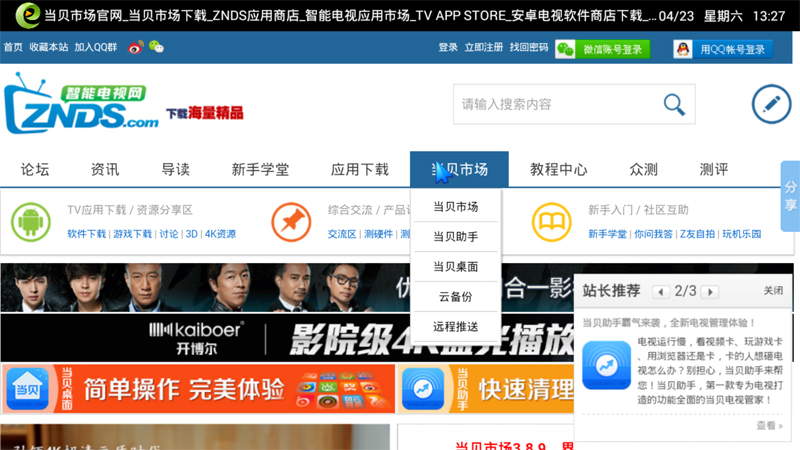
Task: Click the Z友自拍 link
Action: point(697,234)
